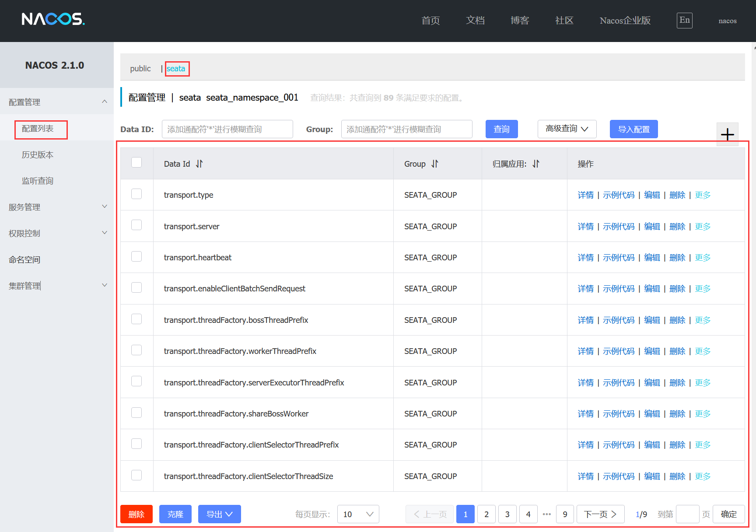
Task: Click the blue 查询 search button
Action: point(501,129)
